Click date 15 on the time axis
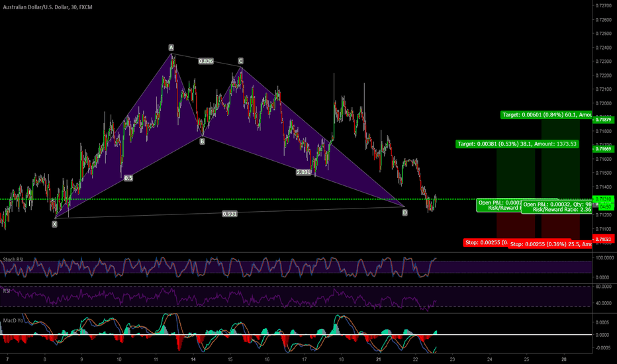This screenshot has height=364, width=617. click(230, 359)
